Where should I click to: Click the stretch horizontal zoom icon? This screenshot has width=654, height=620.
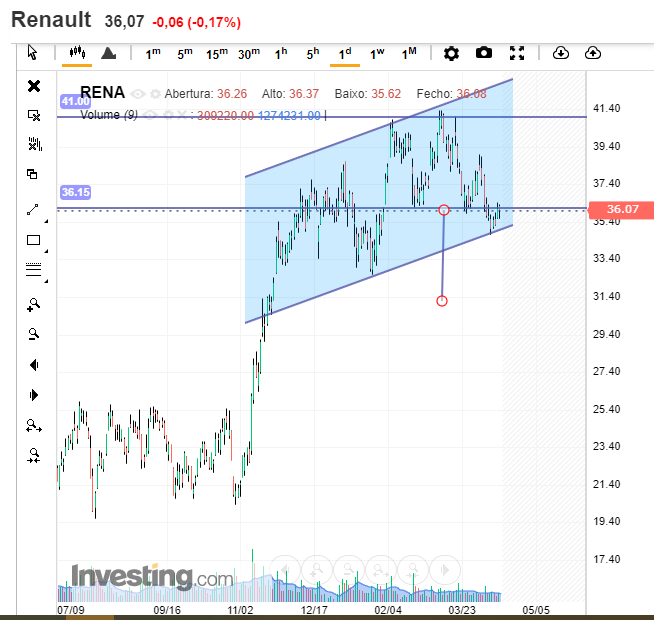click(x=34, y=426)
